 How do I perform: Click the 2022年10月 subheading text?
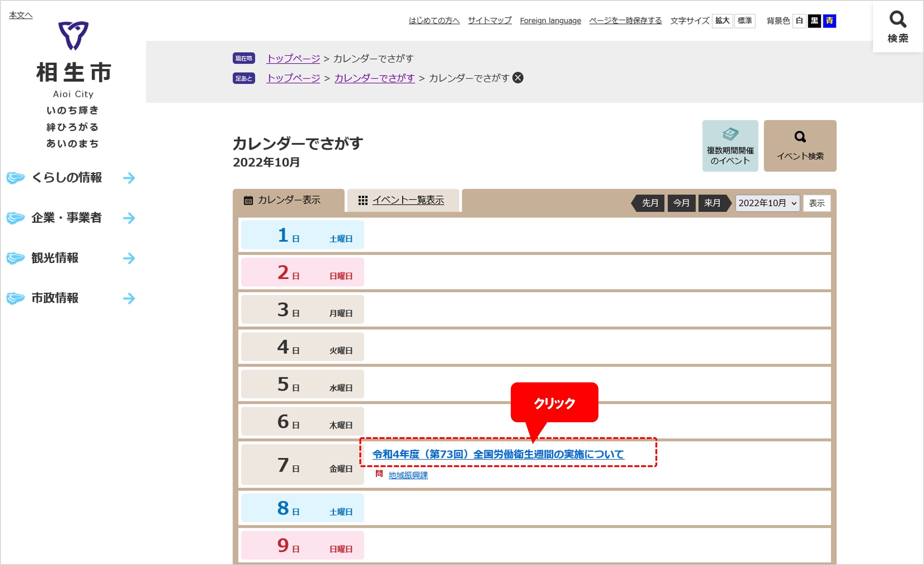click(266, 162)
